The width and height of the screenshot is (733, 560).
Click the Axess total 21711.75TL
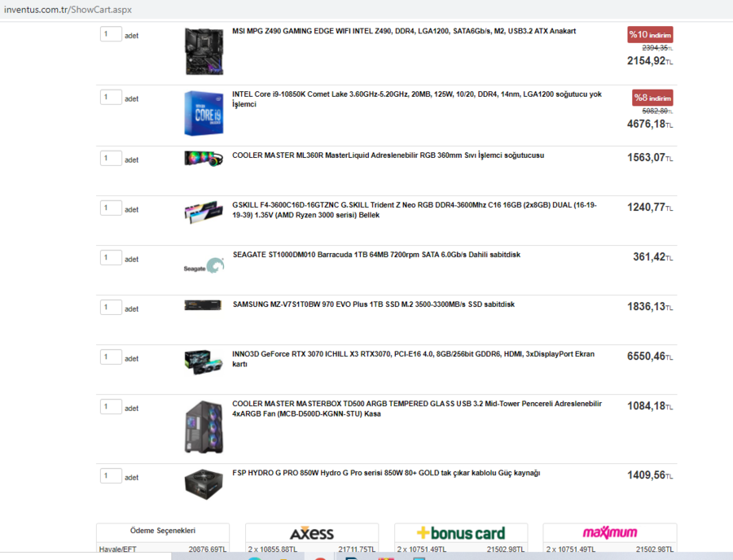click(x=357, y=549)
